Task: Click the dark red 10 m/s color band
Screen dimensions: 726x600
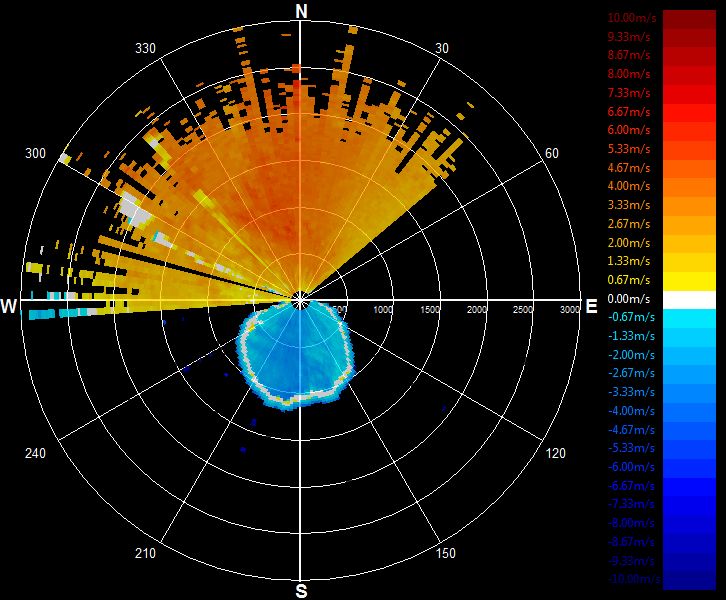Action: click(689, 19)
